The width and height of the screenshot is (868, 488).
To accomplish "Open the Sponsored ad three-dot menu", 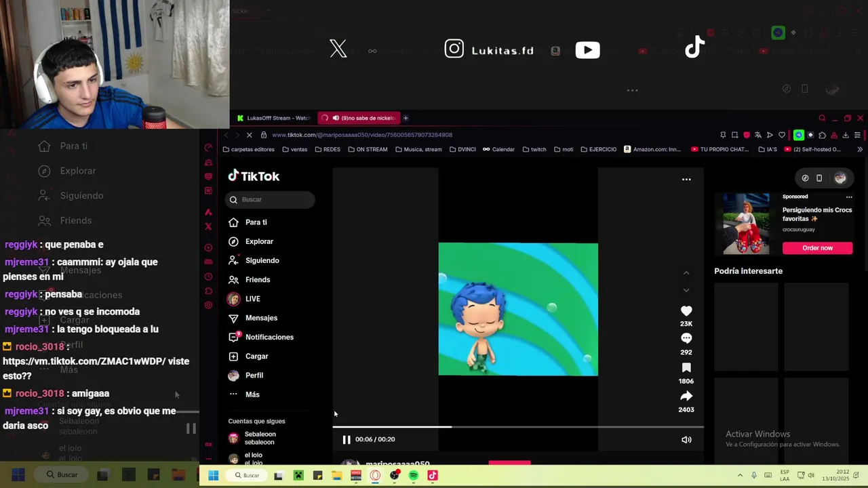I will [x=848, y=197].
